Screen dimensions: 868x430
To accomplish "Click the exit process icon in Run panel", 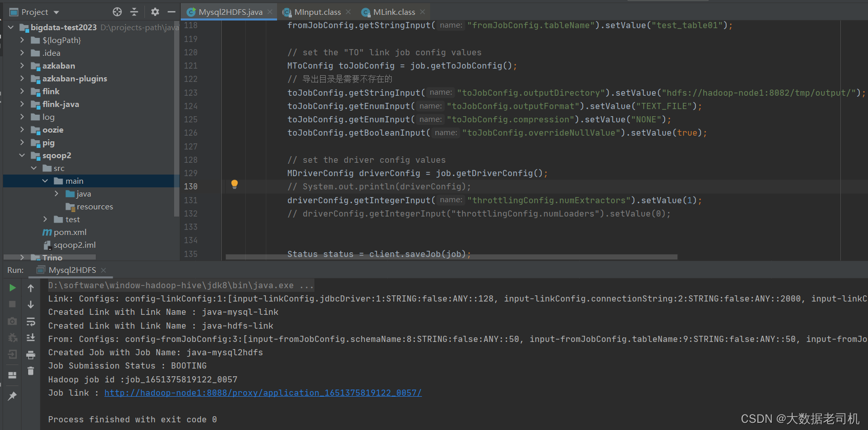I will click(x=12, y=354).
